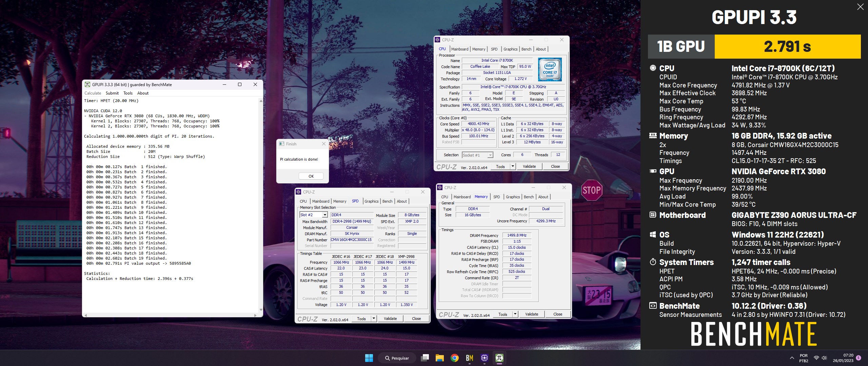Click Close in SPD CPU-Z window
The height and width of the screenshot is (366, 868).
[416, 319]
